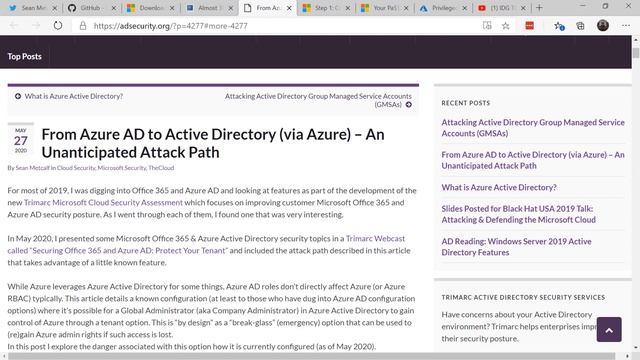Close the IDG YouTube tab

point(523,8)
